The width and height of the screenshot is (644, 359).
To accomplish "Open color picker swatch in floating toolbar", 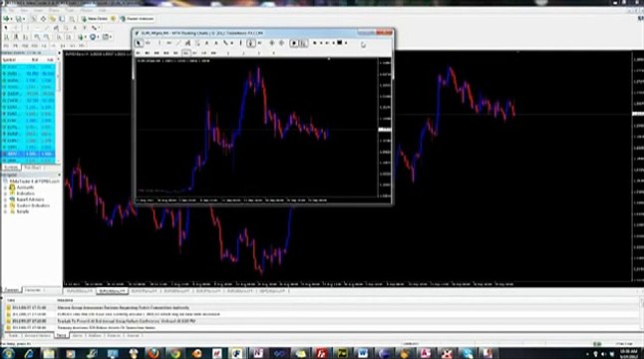I will [x=339, y=42].
